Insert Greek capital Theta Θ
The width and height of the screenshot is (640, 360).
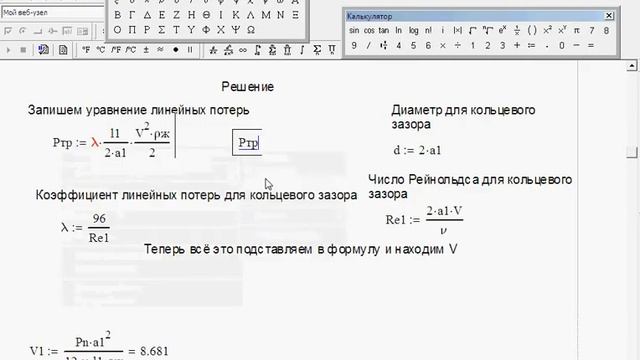[x=206, y=15]
